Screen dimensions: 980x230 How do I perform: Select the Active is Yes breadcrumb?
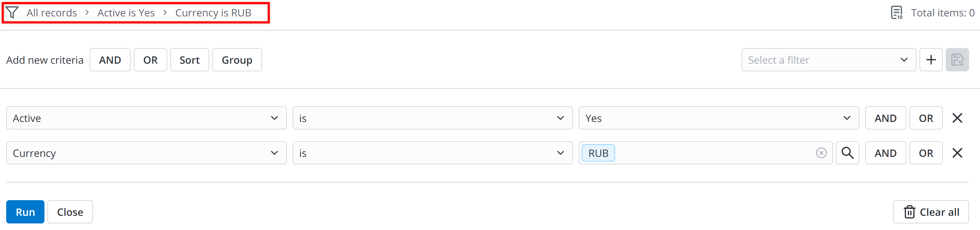coord(126,13)
